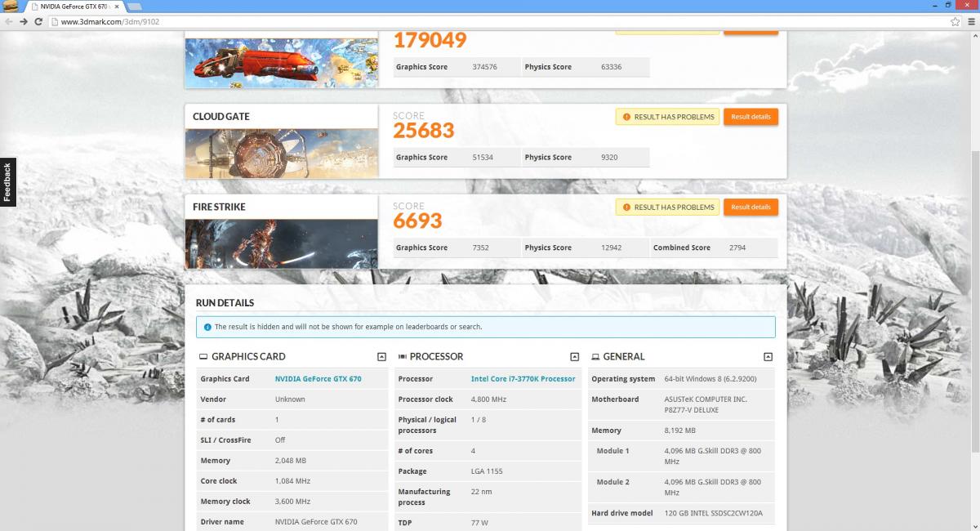Click Cloud Gate score 25683

tap(423, 130)
